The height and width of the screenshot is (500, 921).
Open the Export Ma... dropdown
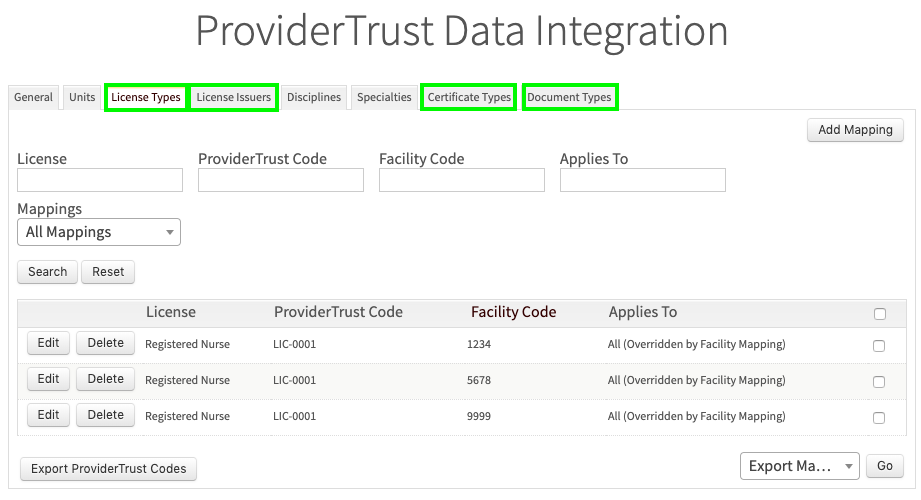(799, 466)
